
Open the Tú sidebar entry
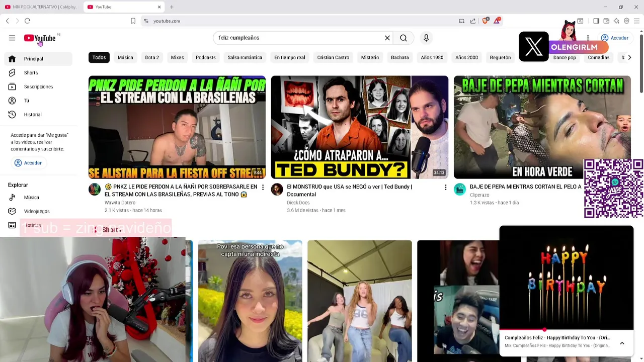[x=38, y=101]
